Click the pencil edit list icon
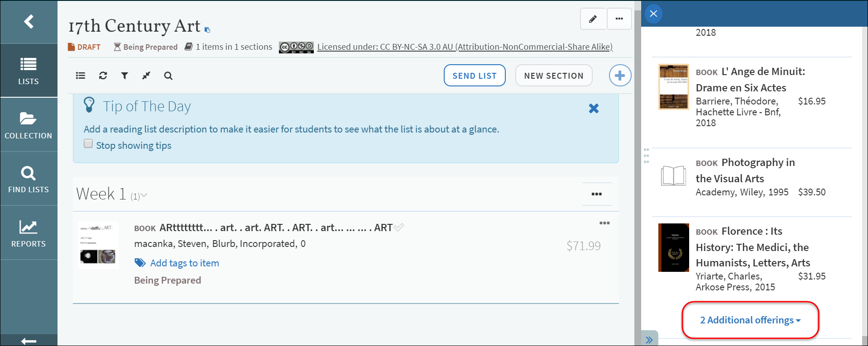868x346 pixels. [x=593, y=19]
